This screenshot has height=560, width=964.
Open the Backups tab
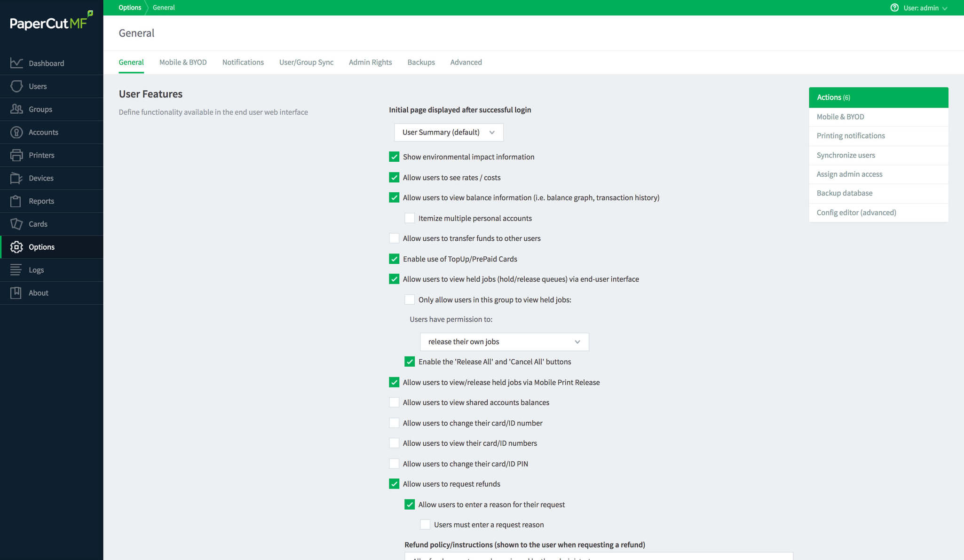(421, 62)
